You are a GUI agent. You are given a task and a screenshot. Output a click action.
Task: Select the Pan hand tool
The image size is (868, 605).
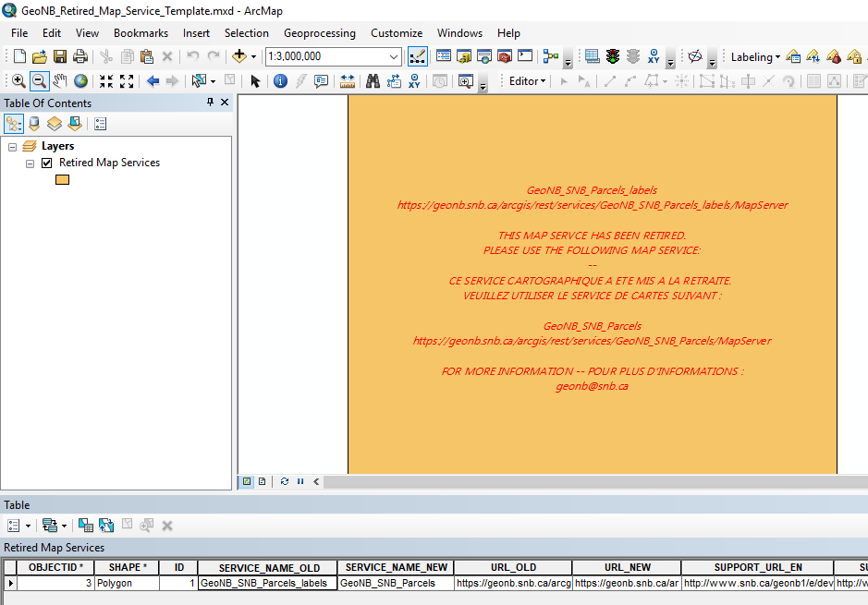click(x=60, y=81)
